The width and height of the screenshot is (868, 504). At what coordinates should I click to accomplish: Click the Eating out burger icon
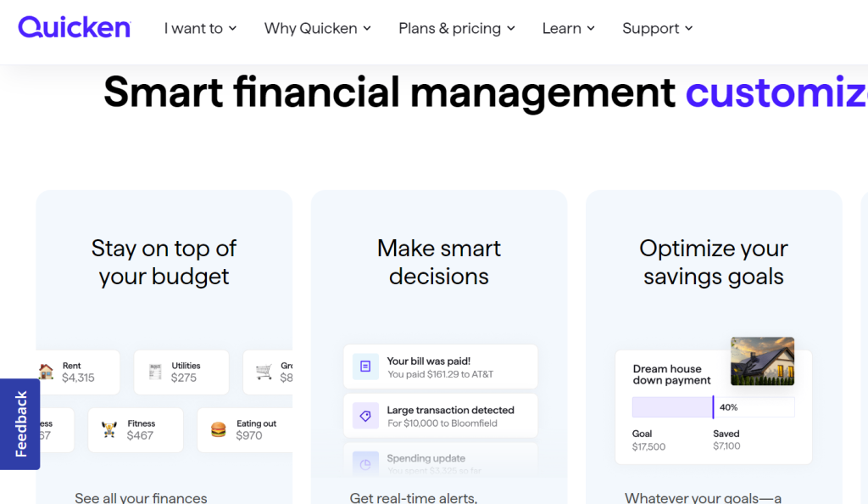(x=218, y=429)
